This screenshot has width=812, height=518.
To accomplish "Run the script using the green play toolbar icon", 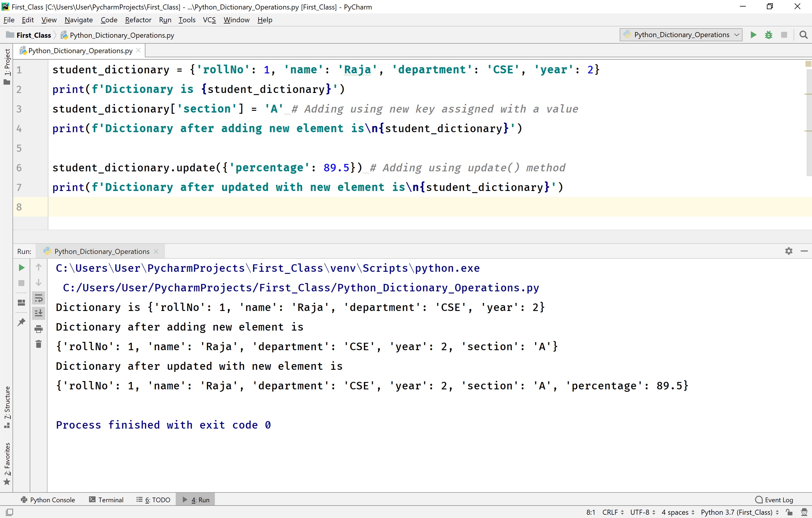I will (x=753, y=35).
